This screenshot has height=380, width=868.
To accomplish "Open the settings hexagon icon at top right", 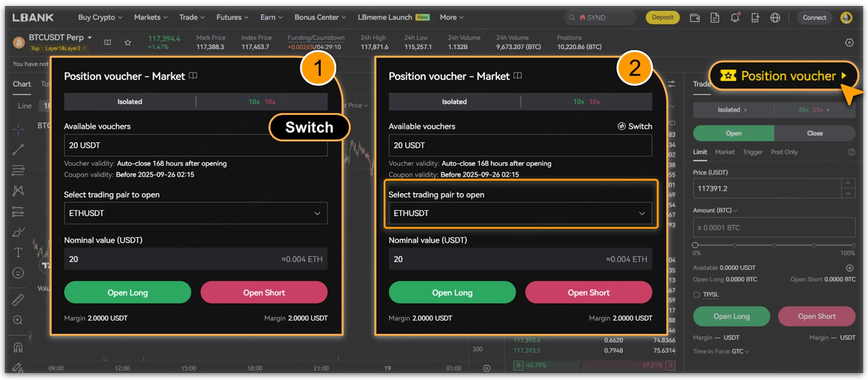I will [x=850, y=43].
